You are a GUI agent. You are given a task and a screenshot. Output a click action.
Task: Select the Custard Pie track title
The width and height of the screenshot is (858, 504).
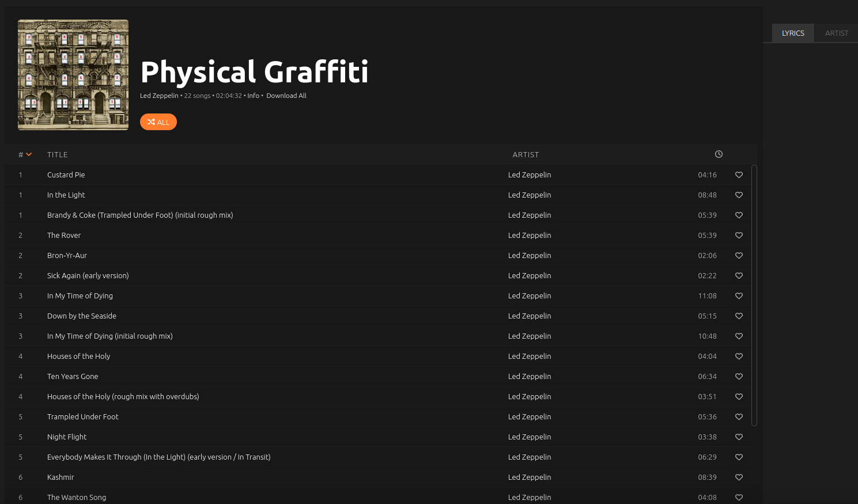(66, 175)
